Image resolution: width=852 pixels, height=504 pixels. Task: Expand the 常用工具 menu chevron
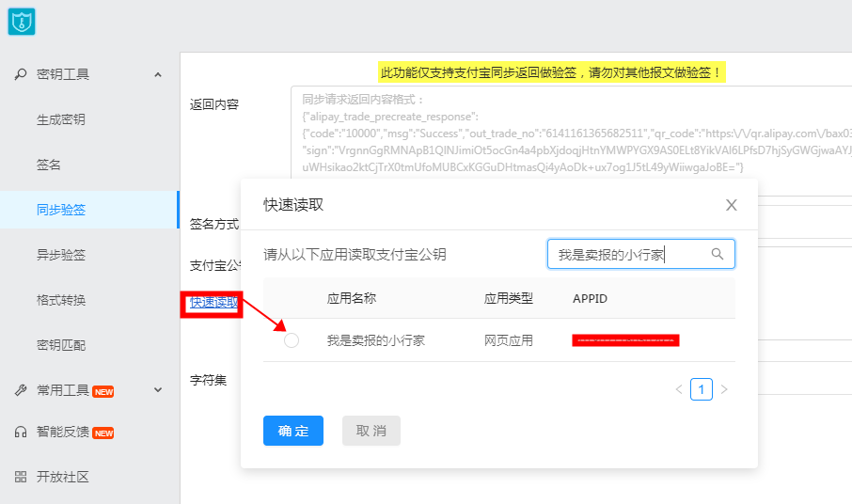[x=158, y=390]
